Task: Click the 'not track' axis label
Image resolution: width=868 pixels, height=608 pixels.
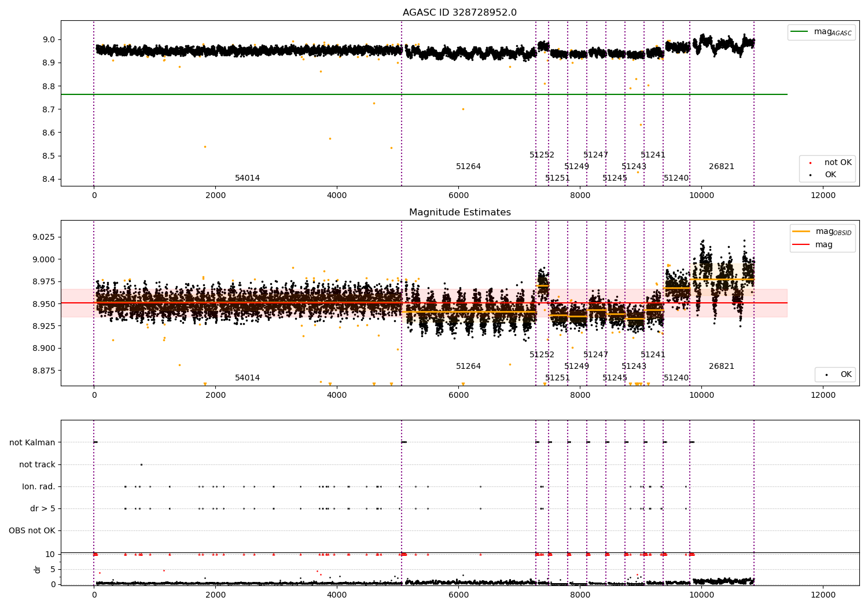Action: [37, 464]
